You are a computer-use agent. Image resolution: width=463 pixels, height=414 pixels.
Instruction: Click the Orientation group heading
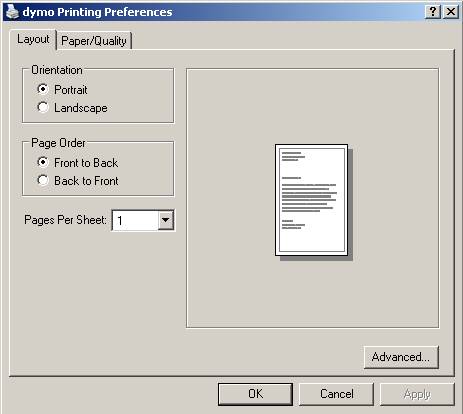pyautogui.click(x=57, y=70)
